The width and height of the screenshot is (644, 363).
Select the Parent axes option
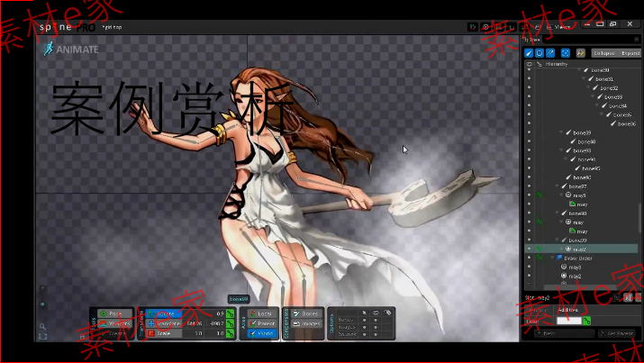tap(262, 323)
